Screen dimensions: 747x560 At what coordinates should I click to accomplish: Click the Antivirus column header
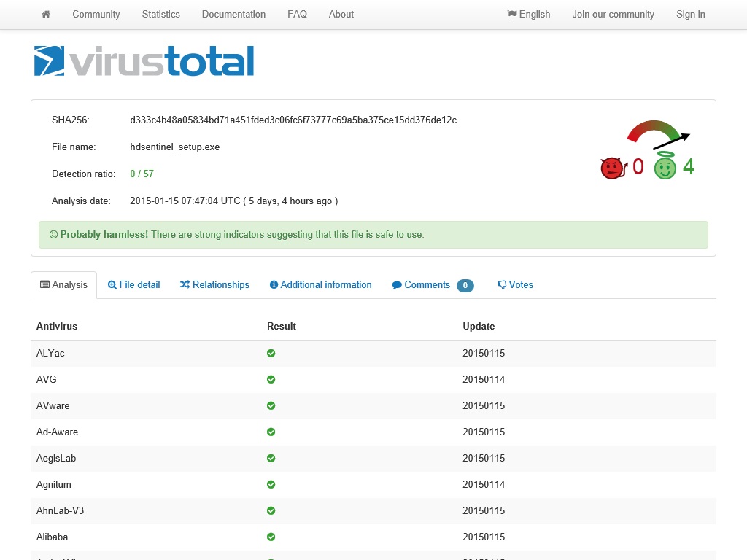57,326
